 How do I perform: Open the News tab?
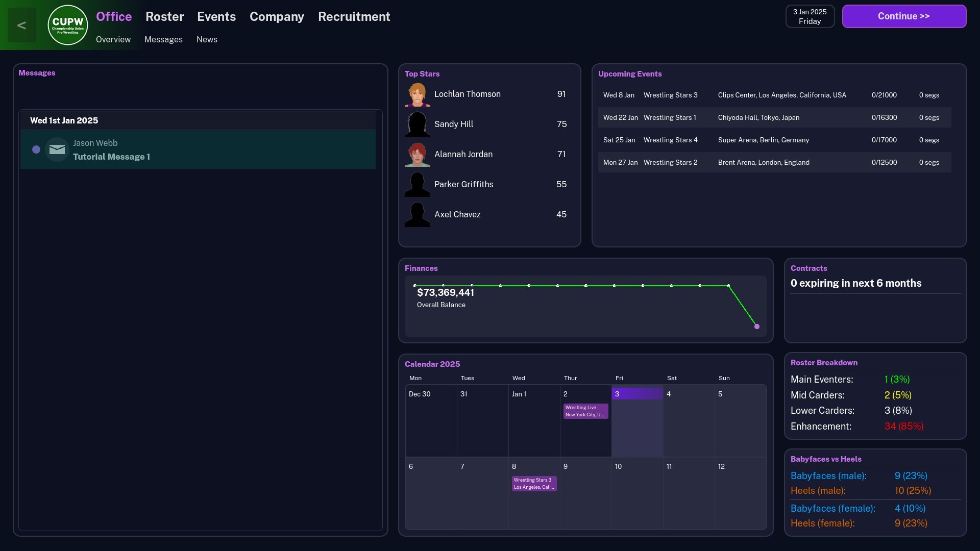pos(206,39)
